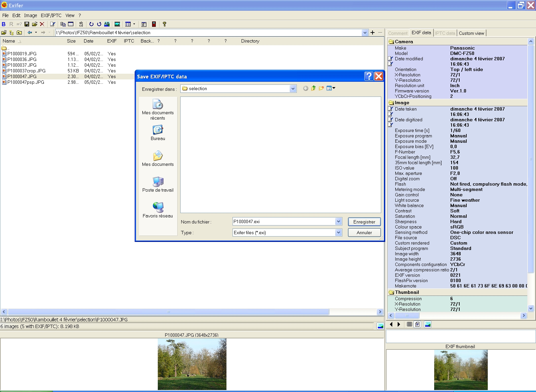The image size is (536, 392).
Task: Open the EXIF/IPTC menu
Action: (51, 15)
